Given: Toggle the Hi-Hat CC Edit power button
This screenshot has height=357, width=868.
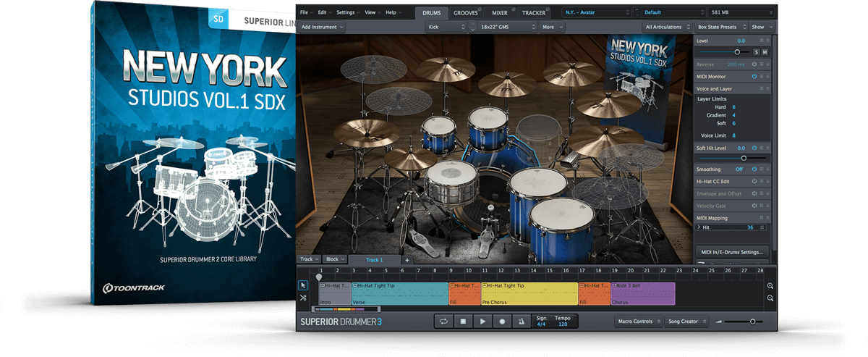Looking at the screenshot, I should [754, 181].
